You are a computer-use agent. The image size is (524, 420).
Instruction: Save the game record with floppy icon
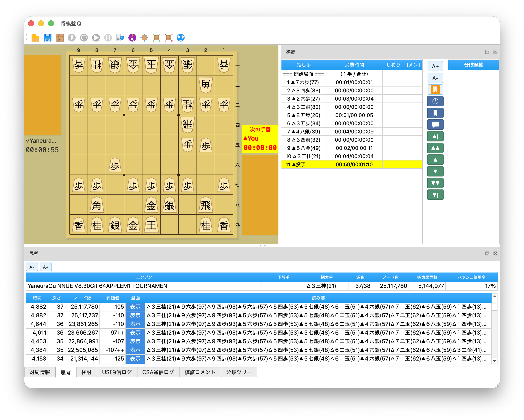47,38
